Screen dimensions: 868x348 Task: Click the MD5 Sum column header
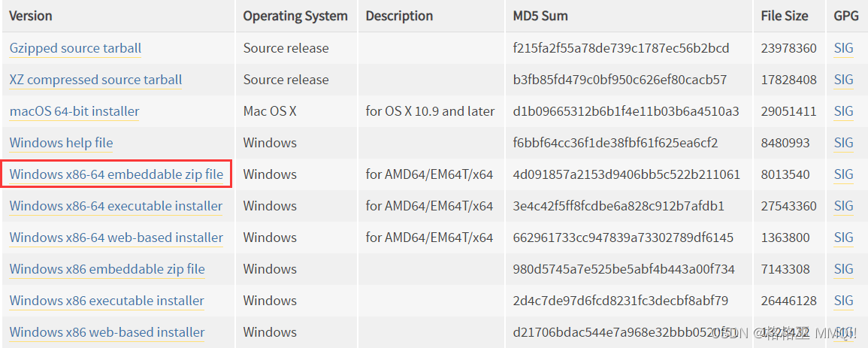coord(540,16)
